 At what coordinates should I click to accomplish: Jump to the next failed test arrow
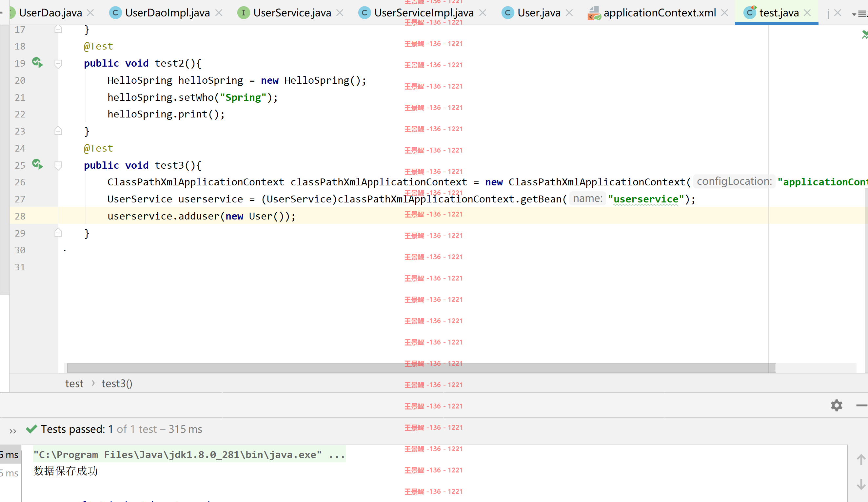pos(861,484)
